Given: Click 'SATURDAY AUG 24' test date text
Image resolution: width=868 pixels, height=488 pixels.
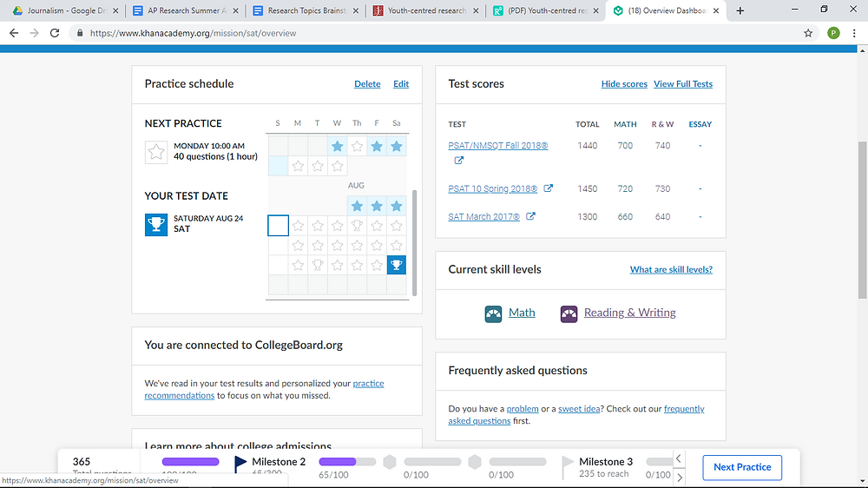Looking at the screenshot, I should pyautogui.click(x=208, y=218).
